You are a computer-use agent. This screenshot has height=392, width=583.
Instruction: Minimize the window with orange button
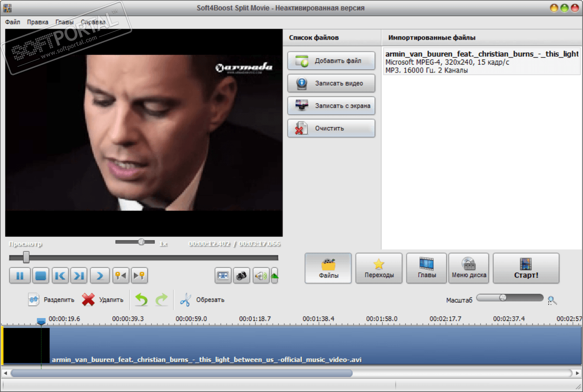[x=554, y=8]
